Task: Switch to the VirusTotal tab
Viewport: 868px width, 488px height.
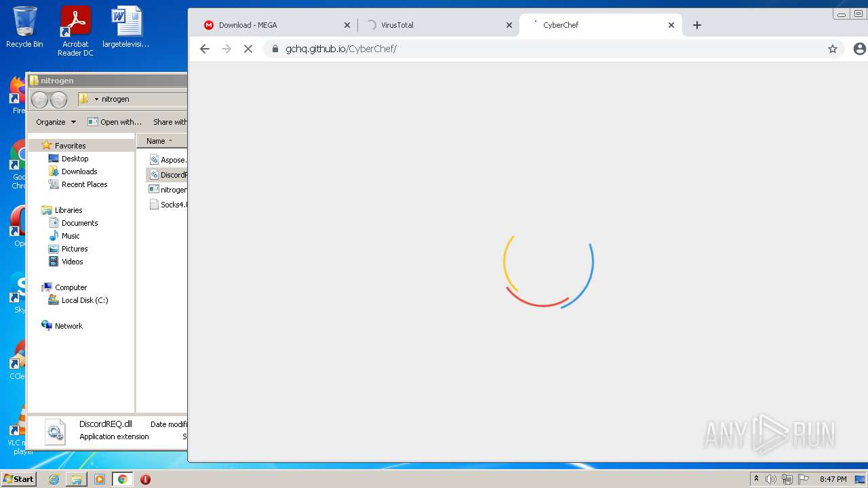Action: coord(438,25)
